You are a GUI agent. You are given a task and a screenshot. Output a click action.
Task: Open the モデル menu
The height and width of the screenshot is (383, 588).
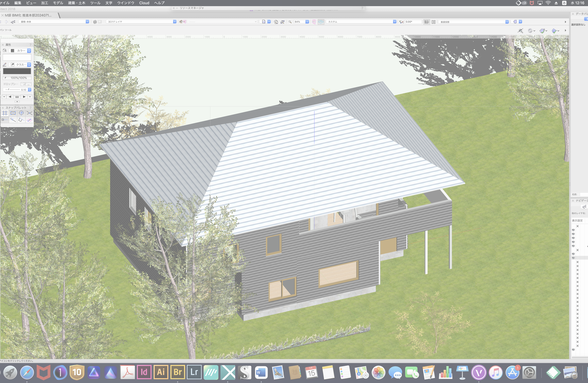pyautogui.click(x=58, y=3)
